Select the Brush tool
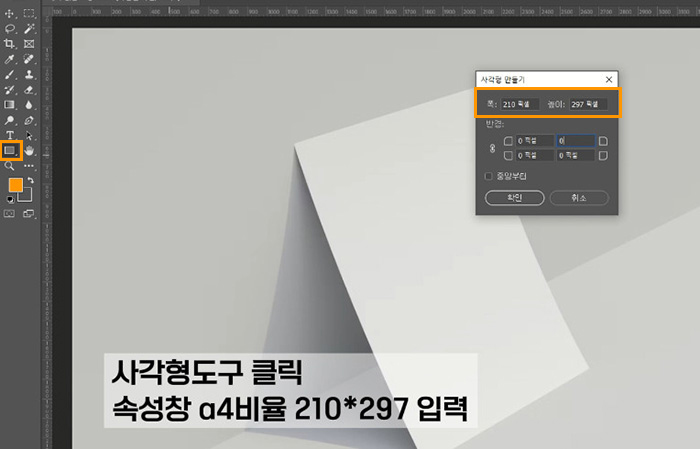Image resolution: width=700 pixels, height=449 pixels. [9, 75]
